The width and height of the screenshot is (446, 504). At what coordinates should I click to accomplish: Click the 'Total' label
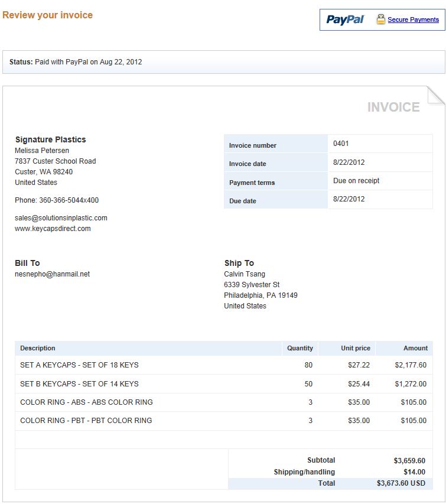(327, 483)
